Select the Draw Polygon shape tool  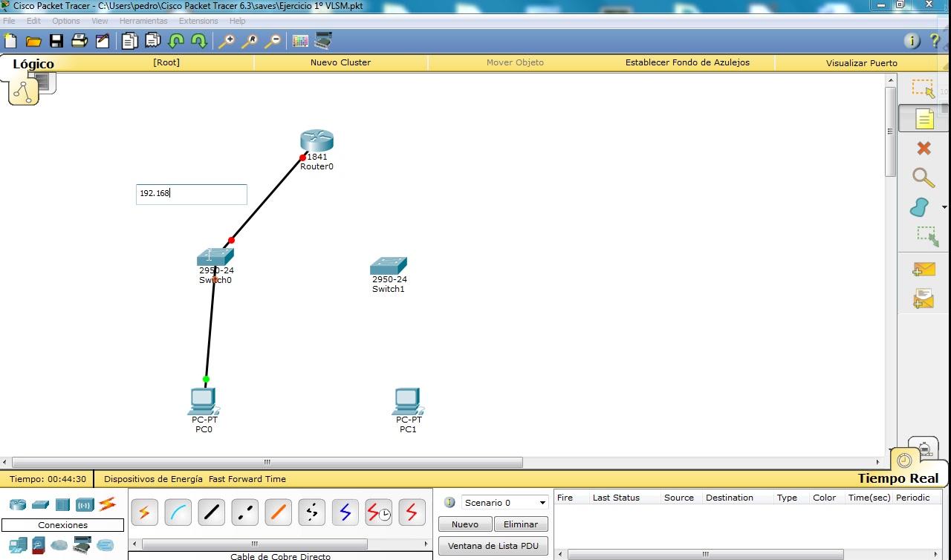920,207
